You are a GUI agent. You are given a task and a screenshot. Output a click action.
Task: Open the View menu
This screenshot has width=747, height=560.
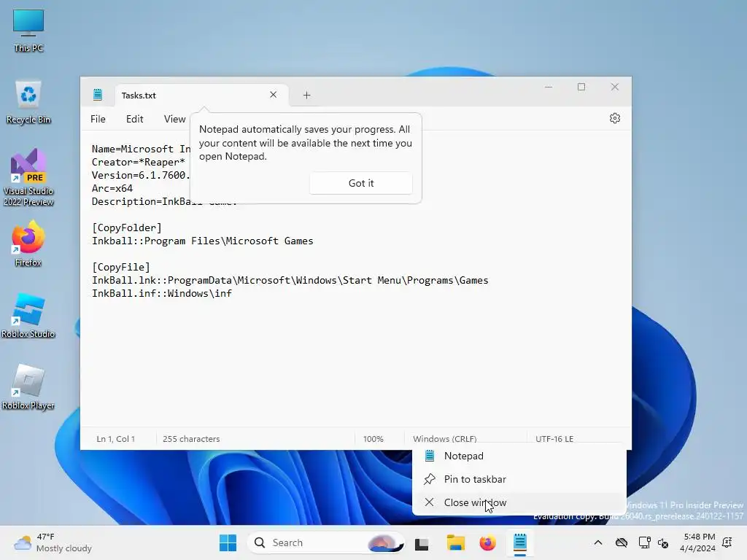pyautogui.click(x=174, y=119)
